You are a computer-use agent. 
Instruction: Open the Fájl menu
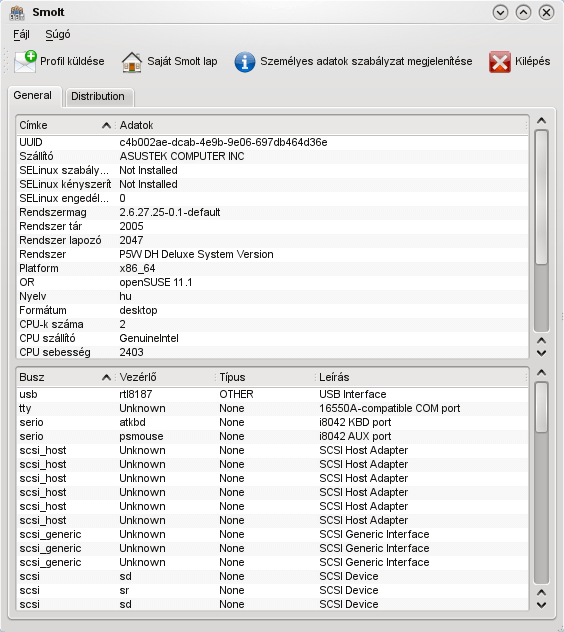[x=21, y=34]
